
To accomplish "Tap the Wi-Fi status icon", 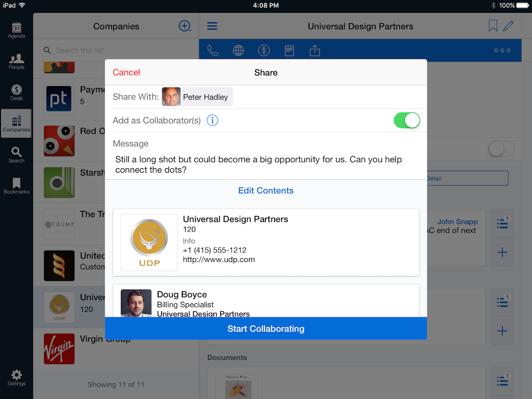I will 22,5.
